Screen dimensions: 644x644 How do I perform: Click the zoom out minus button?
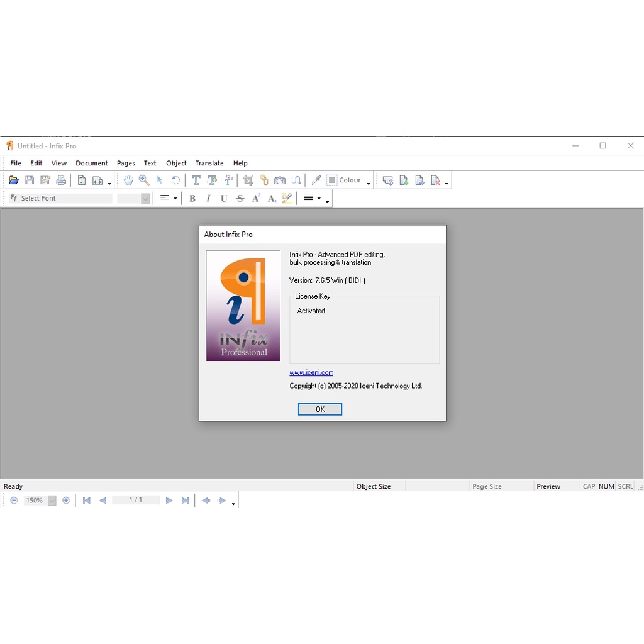tap(14, 500)
